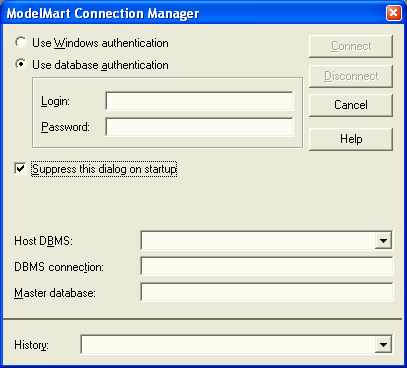Viewport: 407px width, 368px height.
Task: Focus the Master database field
Action: coord(267,292)
